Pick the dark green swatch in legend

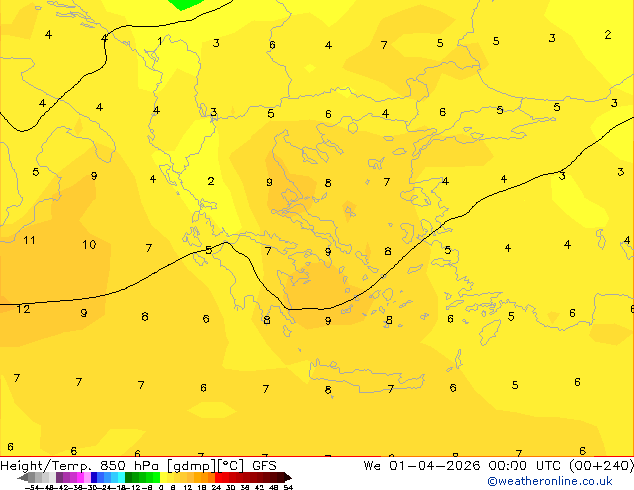[x=129, y=477]
